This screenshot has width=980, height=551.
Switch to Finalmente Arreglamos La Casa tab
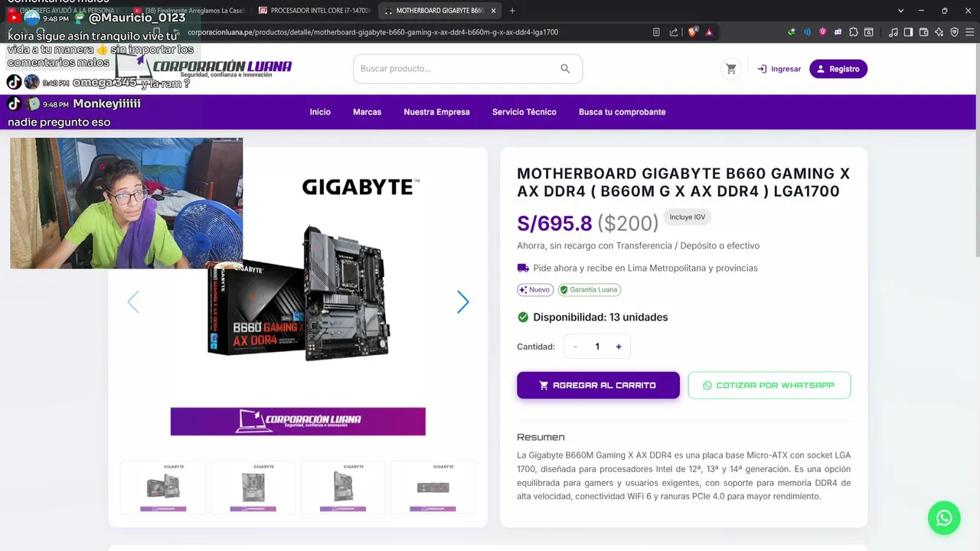pos(188,11)
